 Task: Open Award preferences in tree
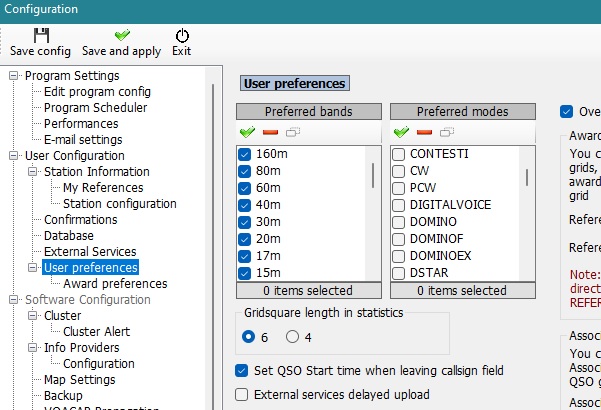(115, 284)
